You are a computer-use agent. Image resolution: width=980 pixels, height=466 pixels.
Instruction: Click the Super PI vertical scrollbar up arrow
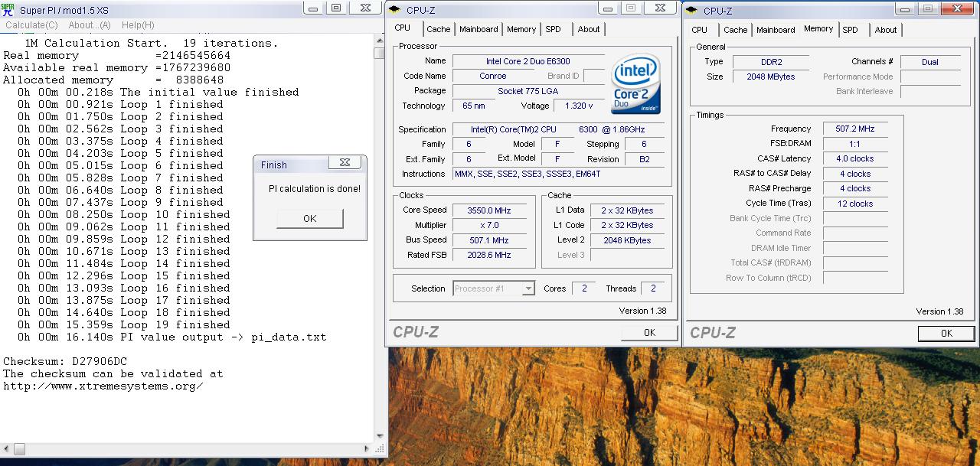(x=379, y=42)
